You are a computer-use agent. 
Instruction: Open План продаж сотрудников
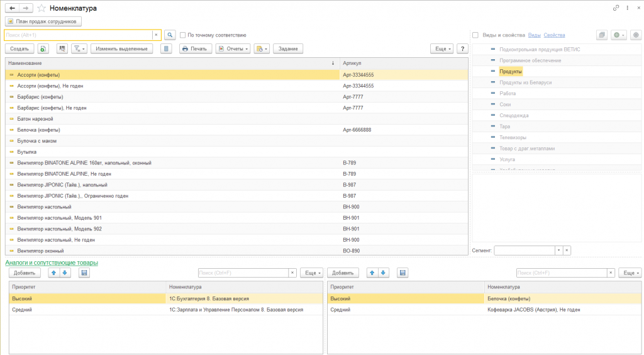pyautogui.click(x=43, y=21)
